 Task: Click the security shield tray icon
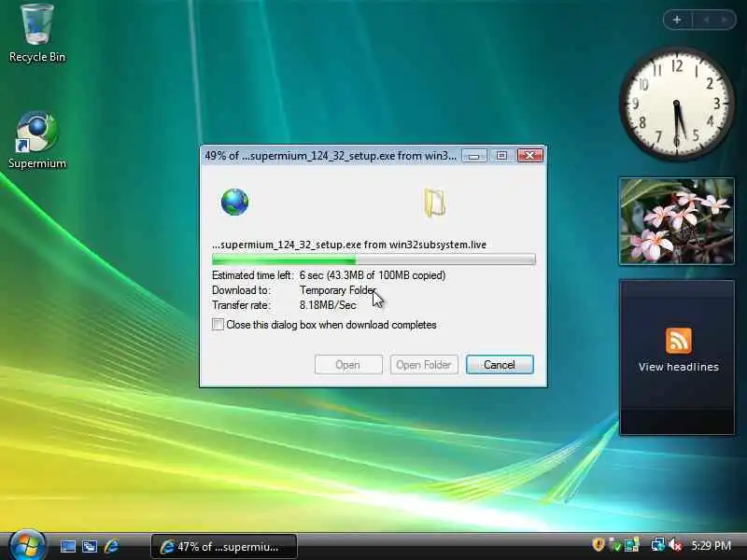(598, 544)
